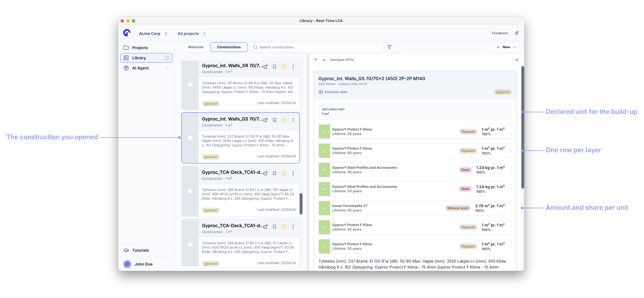Toggle second Gyproc Protect F Klima layer checkmark
Image resolution: width=644 pixels, height=298 pixels.
tap(324, 151)
